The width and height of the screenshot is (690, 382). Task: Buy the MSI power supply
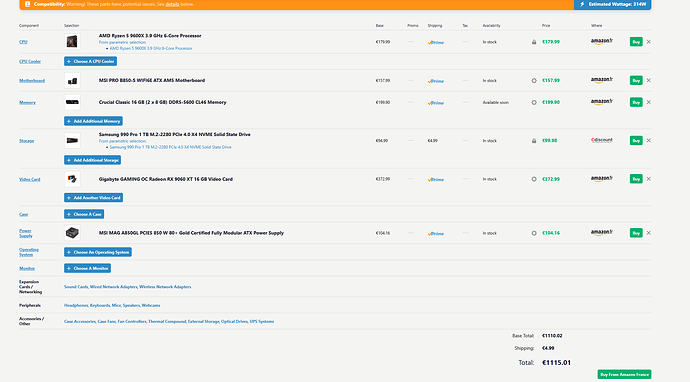pyautogui.click(x=636, y=233)
